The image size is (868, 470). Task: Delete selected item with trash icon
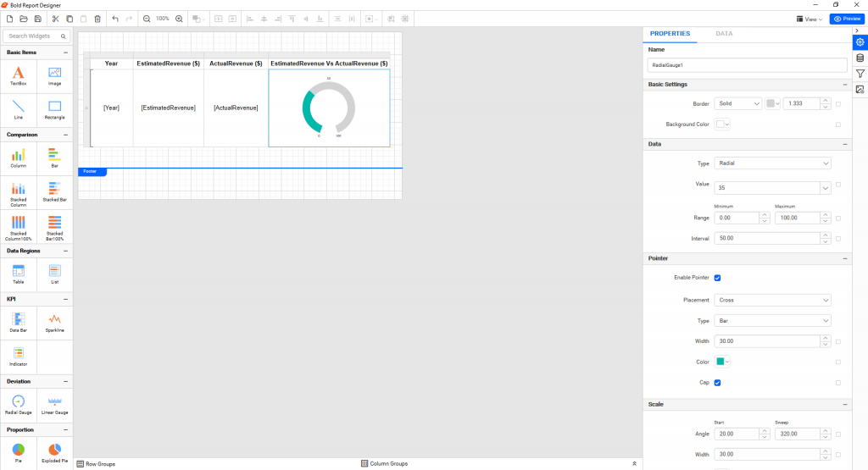point(97,19)
